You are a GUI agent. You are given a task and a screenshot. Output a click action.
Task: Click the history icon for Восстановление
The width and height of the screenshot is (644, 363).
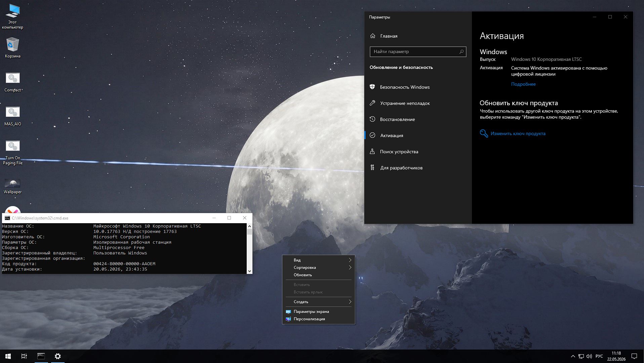pyautogui.click(x=372, y=119)
